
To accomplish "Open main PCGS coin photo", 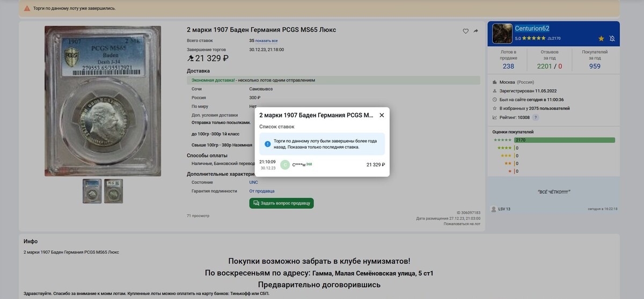I will [103, 101].
